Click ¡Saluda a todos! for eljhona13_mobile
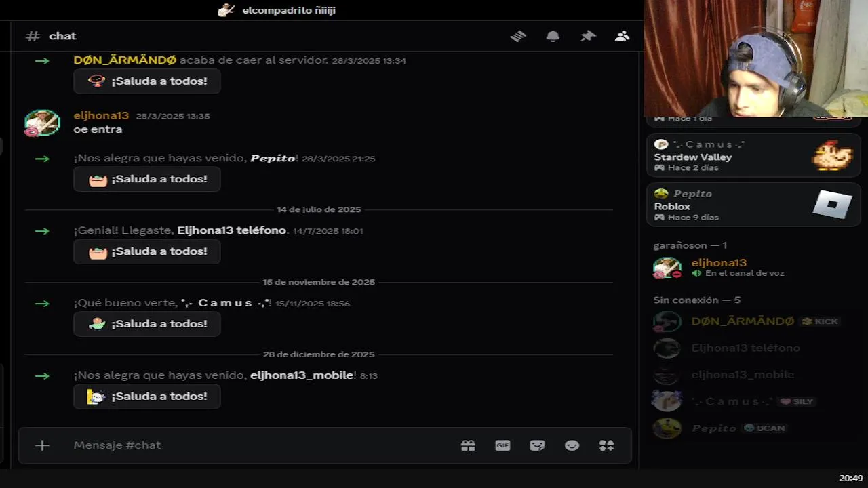Viewport: 868px width, 488px height. coord(147,396)
